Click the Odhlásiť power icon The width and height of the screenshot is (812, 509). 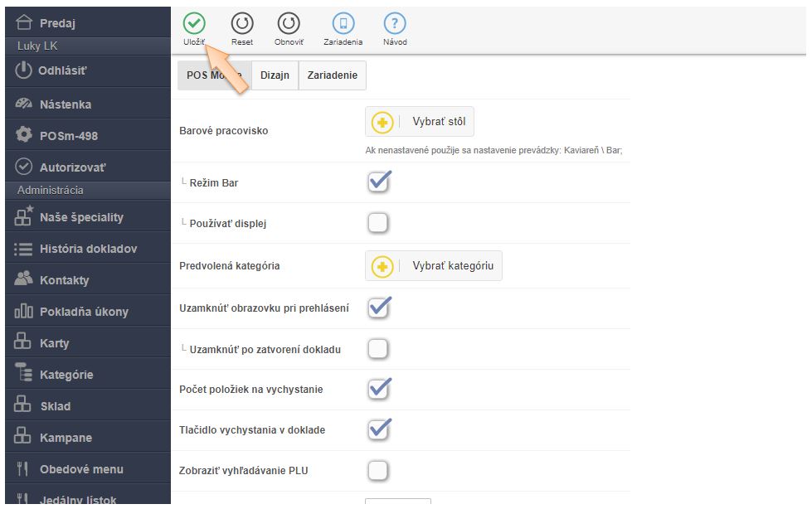[x=24, y=71]
